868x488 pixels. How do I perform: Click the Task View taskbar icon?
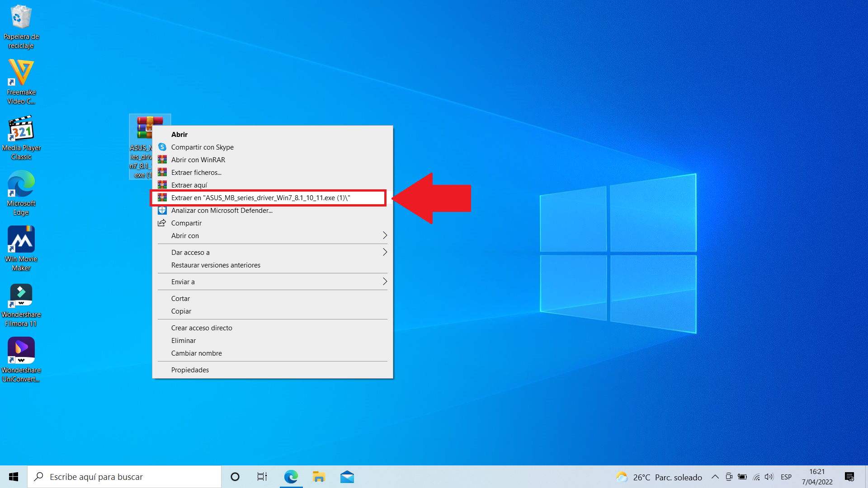(262, 477)
